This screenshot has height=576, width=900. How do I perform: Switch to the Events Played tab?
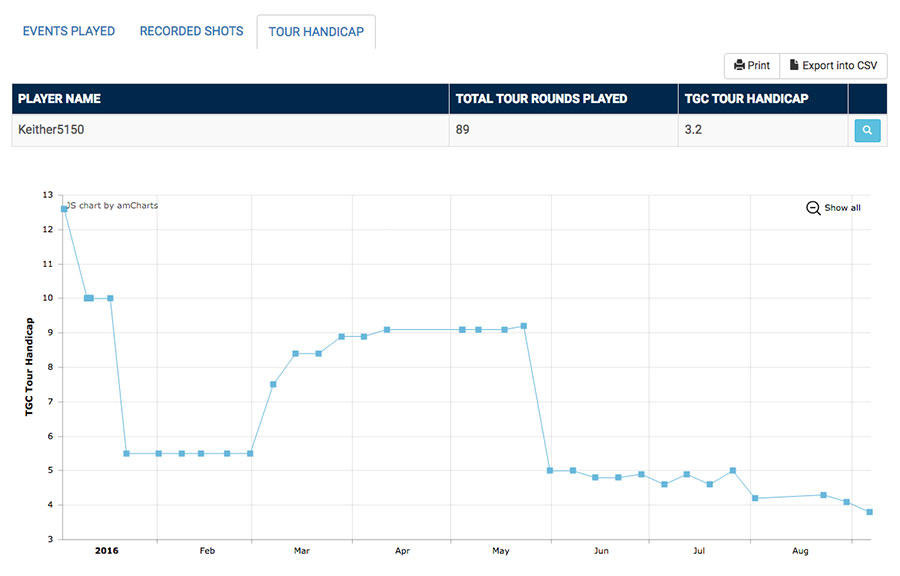69,31
